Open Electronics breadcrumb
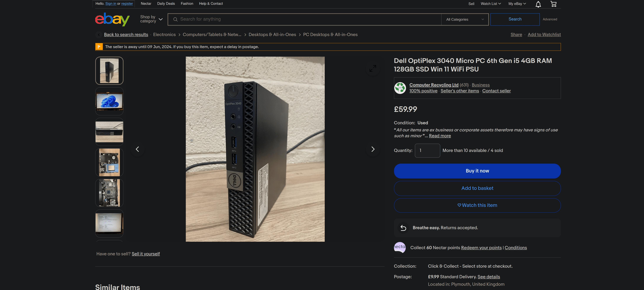This screenshot has height=290, width=644. point(164,35)
